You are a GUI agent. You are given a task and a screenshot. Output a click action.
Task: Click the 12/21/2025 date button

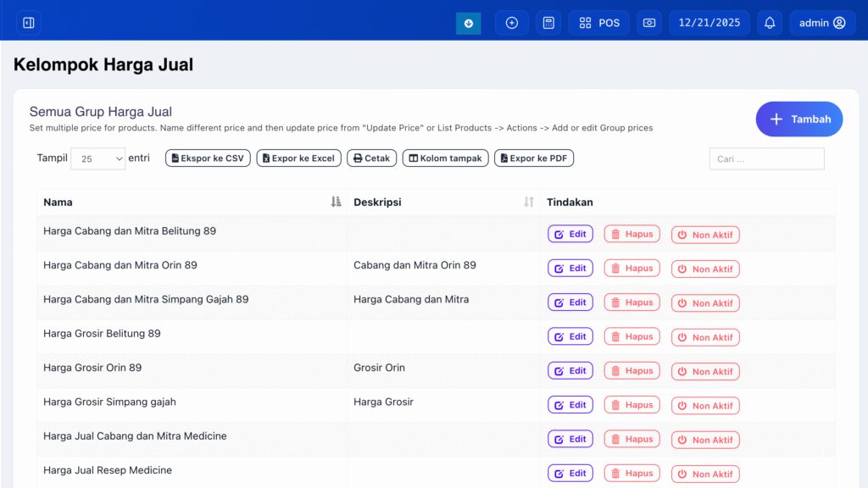click(709, 23)
